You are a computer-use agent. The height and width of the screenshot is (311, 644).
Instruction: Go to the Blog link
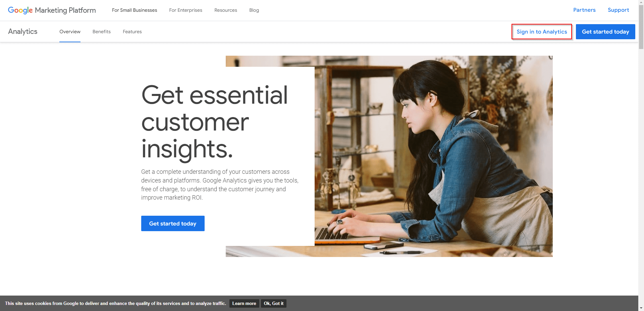coord(254,10)
